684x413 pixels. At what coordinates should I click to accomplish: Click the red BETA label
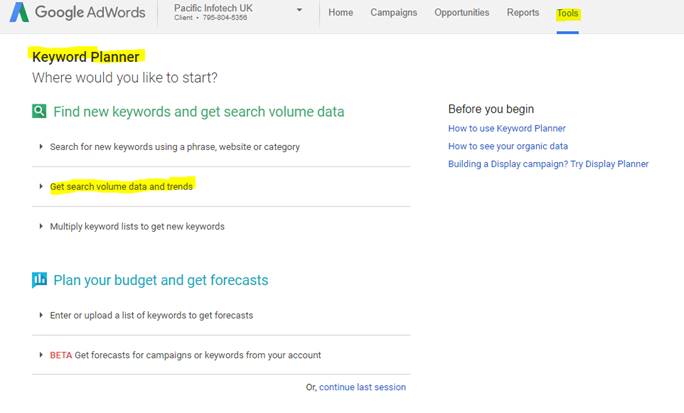(x=61, y=355)
